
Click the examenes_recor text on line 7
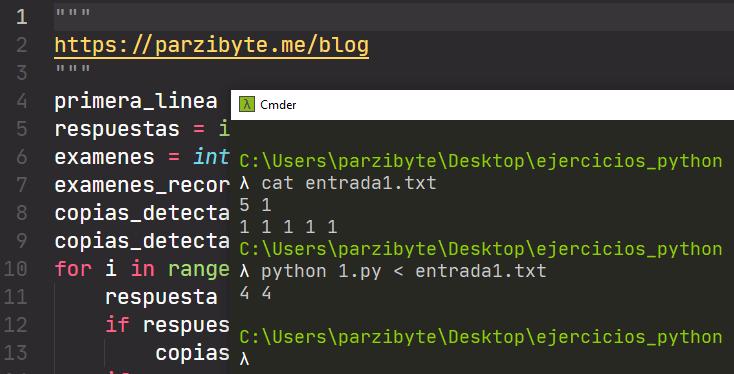[x=142, y=186]
